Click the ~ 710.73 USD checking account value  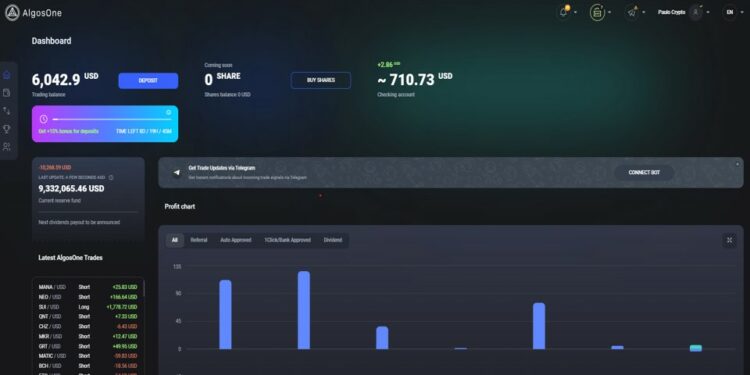pyautogui.click(x=415, y=79)
